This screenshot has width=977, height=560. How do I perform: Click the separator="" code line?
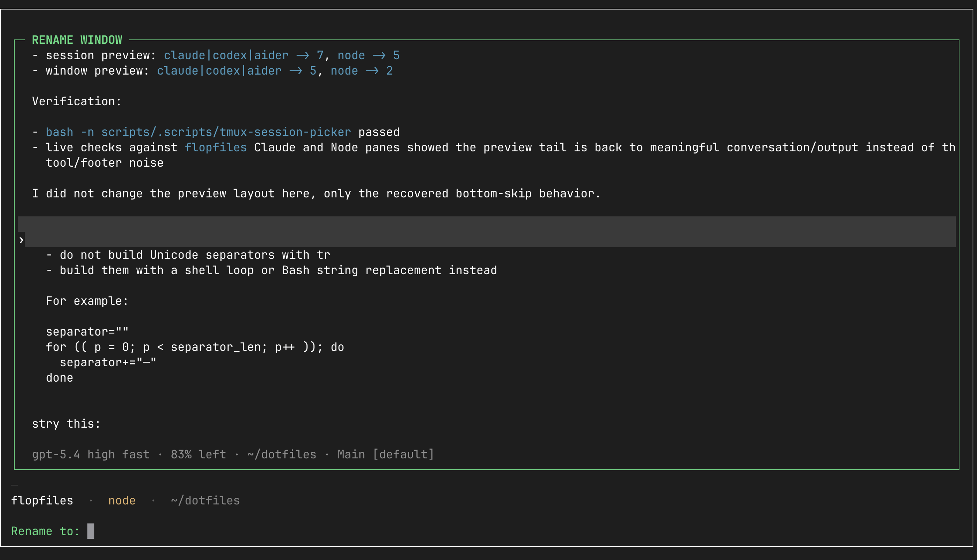(x=87, y=332)
